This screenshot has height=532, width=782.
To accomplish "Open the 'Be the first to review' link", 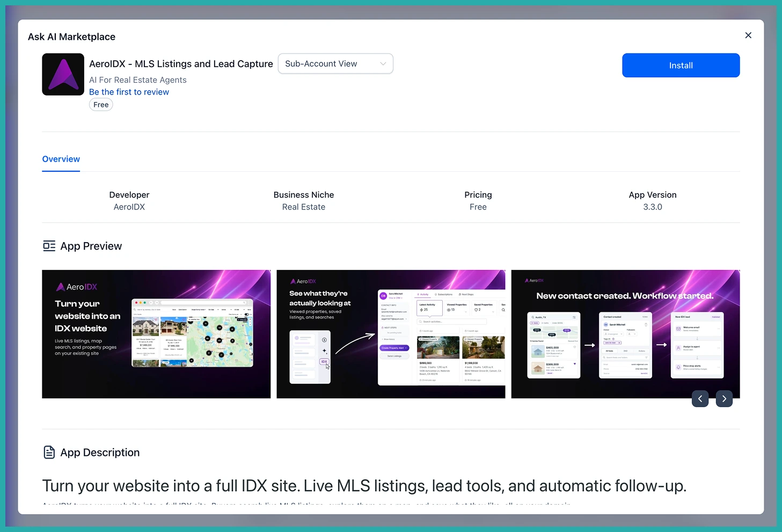I will click(x=129, y=92).
